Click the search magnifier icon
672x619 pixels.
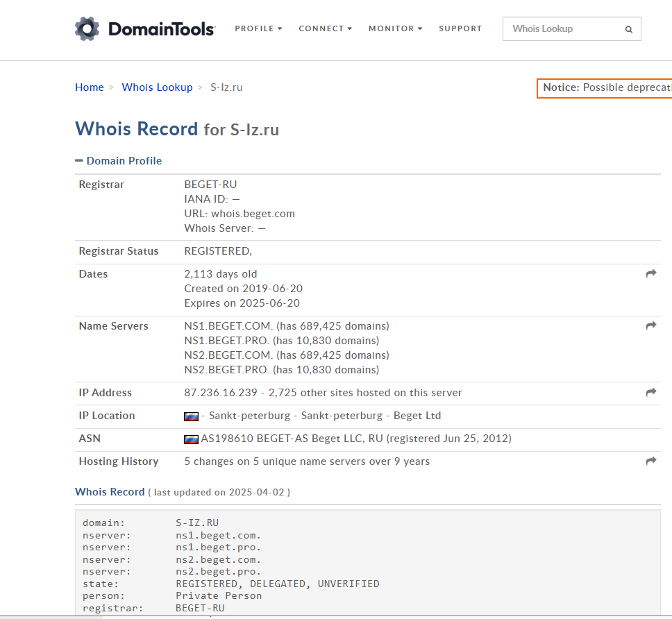[628, 29]
